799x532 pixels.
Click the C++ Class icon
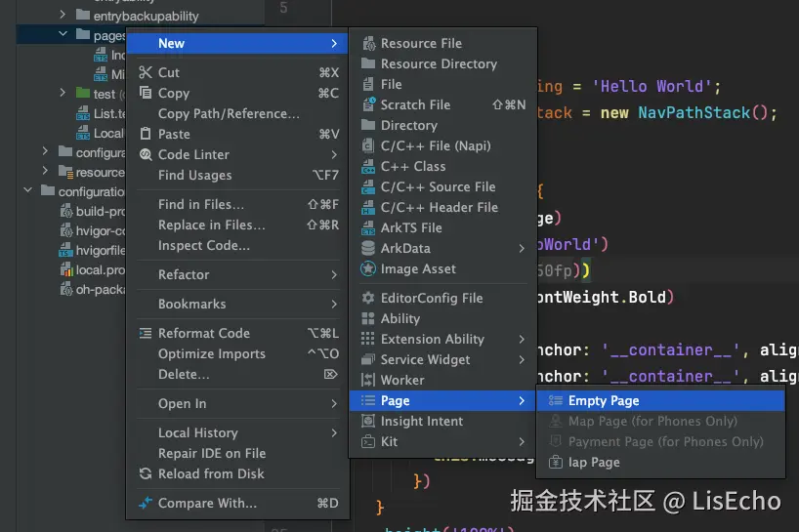[x=368, y=167]
